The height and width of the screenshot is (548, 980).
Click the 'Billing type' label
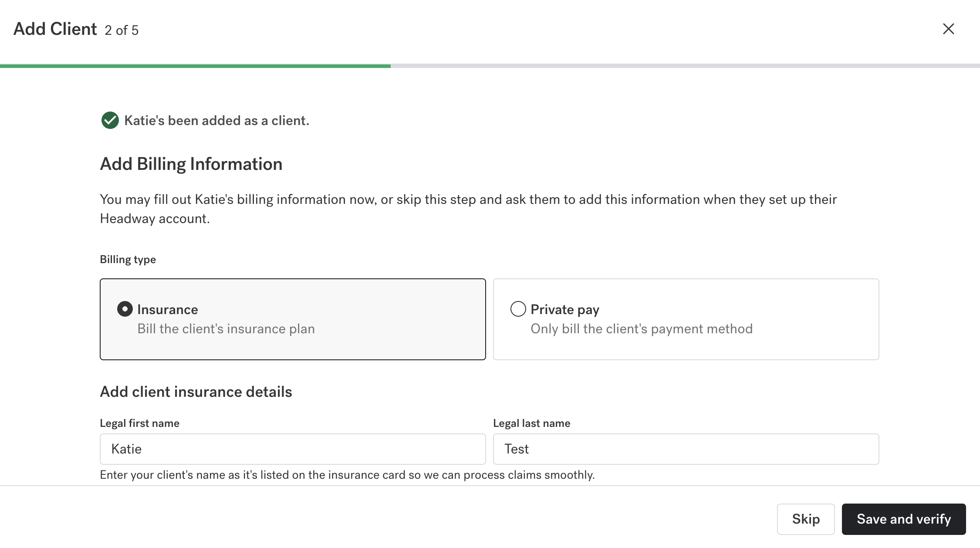pyautogui.click(x=128, y=259)
